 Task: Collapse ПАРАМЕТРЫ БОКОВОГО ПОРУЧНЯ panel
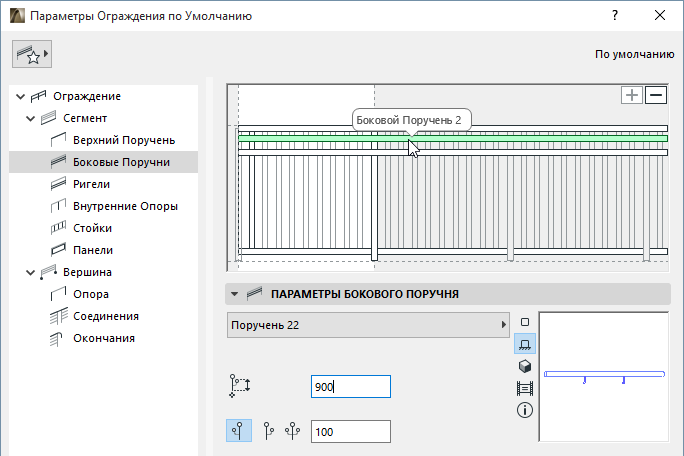click(235, 294)
